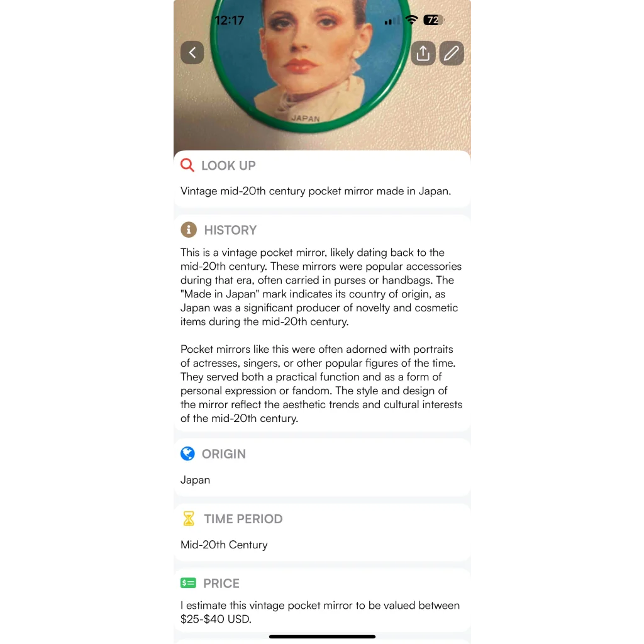644x644 pixels.
Task: Tap the pocket mirror photo
Action: point(322,75)
